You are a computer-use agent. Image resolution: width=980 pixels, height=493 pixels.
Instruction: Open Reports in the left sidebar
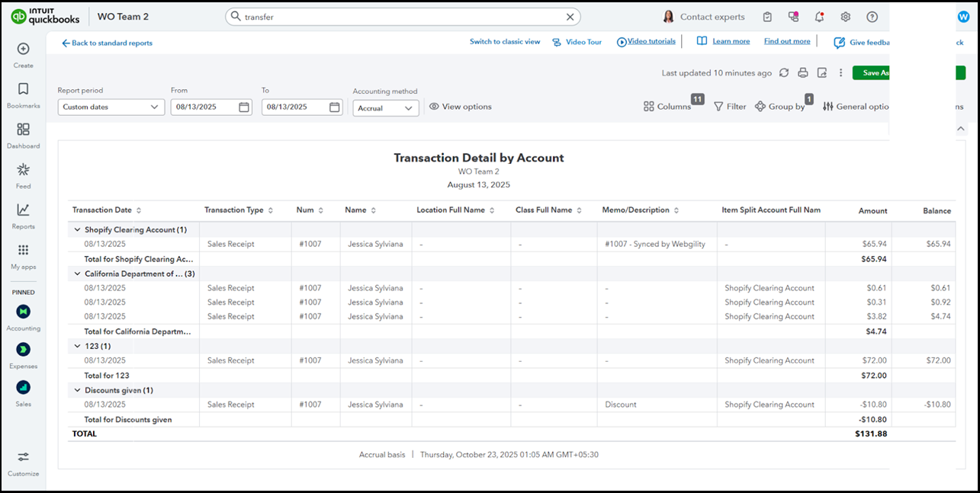point(23,216)
